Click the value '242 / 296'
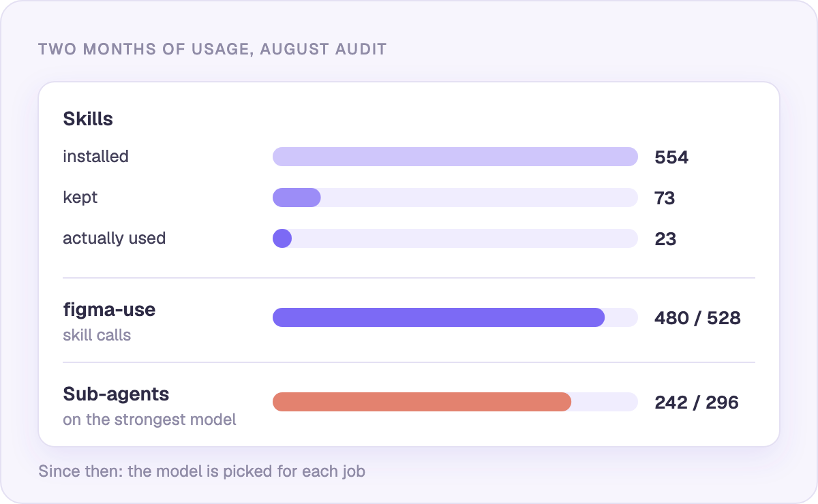 coord(697,403)
